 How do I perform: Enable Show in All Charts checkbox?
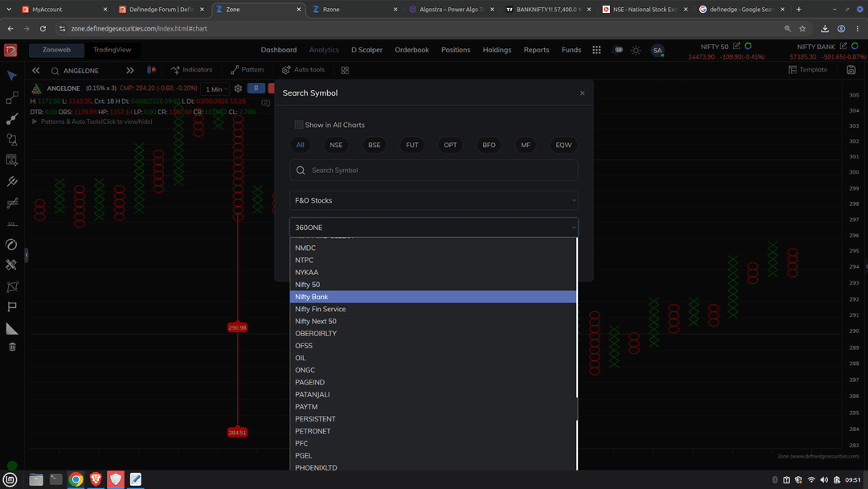[299, 125]
